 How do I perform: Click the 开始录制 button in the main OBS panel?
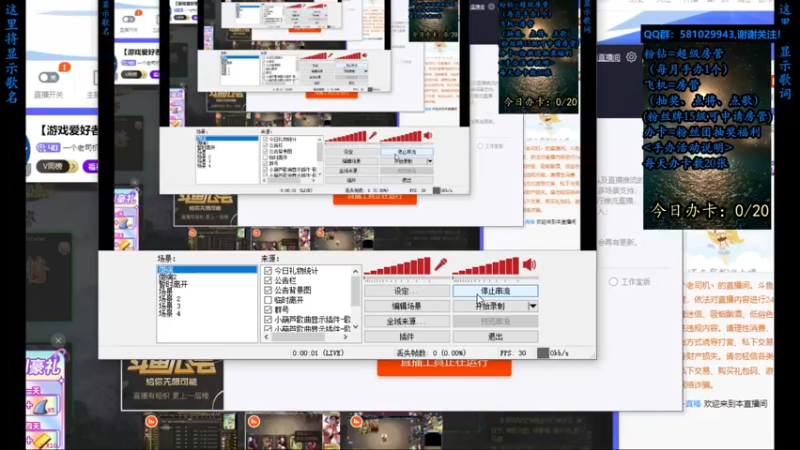pos(490,306)
